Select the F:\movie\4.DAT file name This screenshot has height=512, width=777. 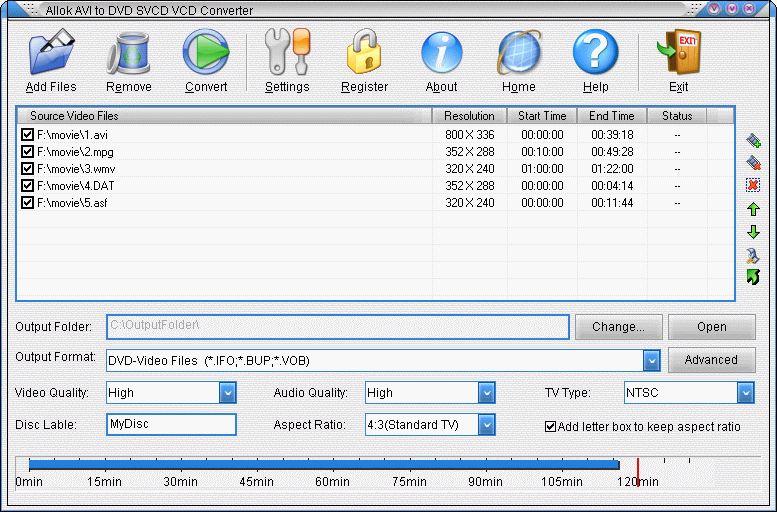coord(75,186)
